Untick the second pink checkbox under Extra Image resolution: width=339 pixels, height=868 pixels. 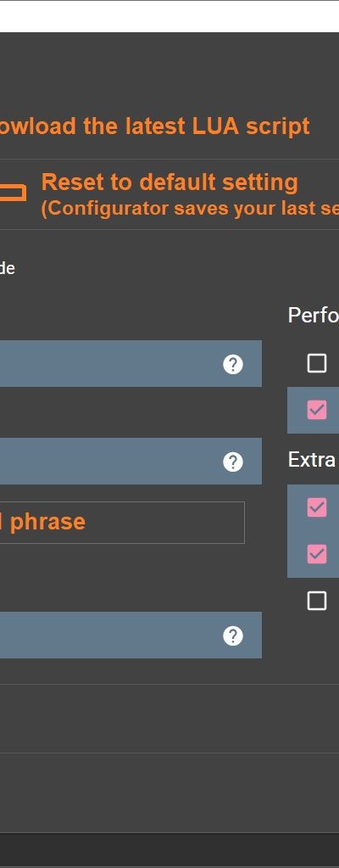[317, 554]
